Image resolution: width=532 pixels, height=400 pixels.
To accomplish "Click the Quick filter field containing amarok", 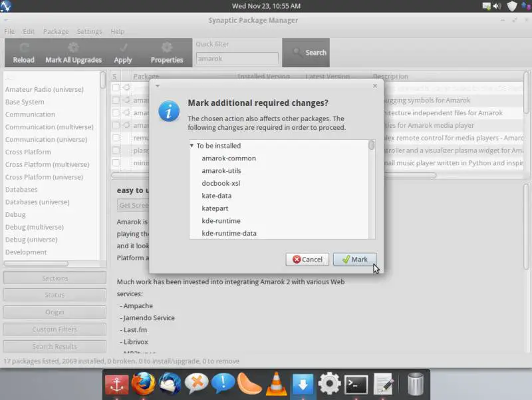I will pos(237,59).
